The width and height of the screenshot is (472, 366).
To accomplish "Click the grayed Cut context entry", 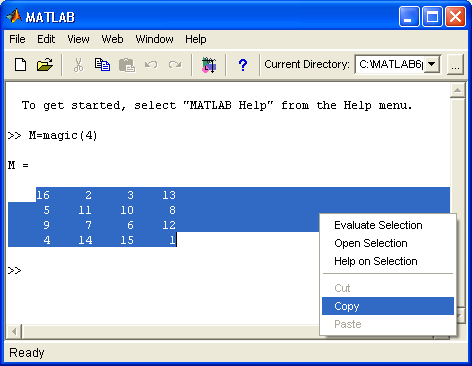I will coord(388,288).
